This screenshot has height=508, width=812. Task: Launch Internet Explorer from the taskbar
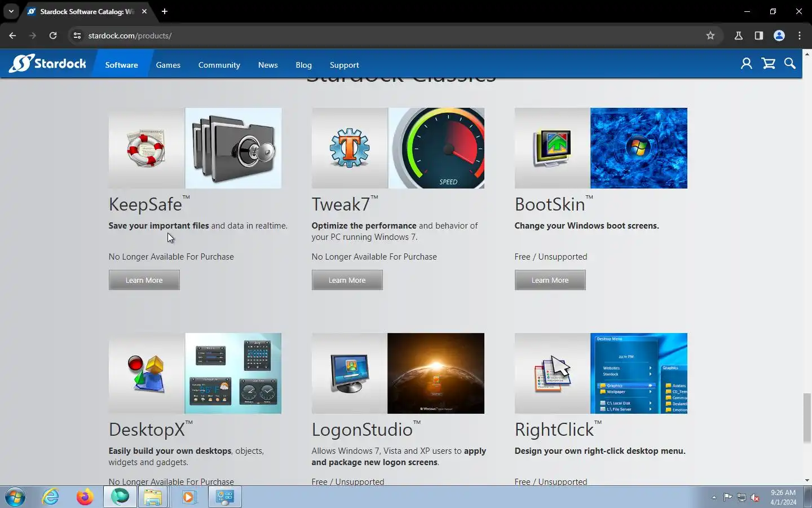pos(51,497)
